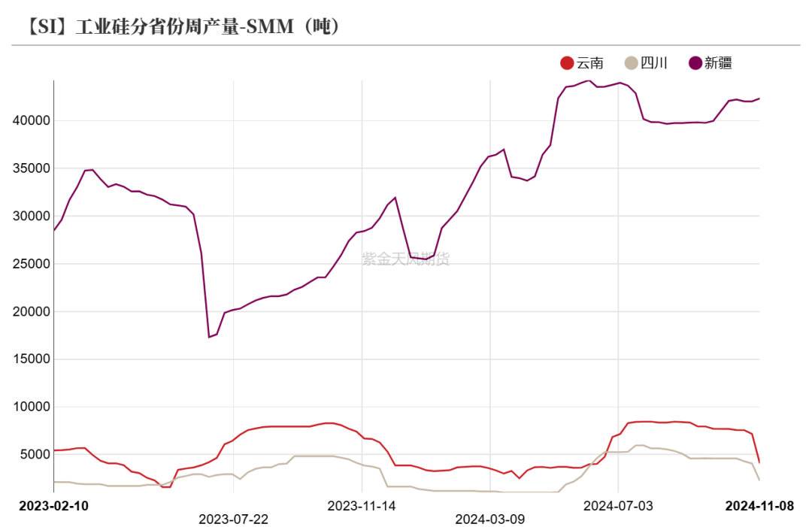Click the 25000 y-axis value
This screenshot has width=812, height=527.
(x=29, y=264)
